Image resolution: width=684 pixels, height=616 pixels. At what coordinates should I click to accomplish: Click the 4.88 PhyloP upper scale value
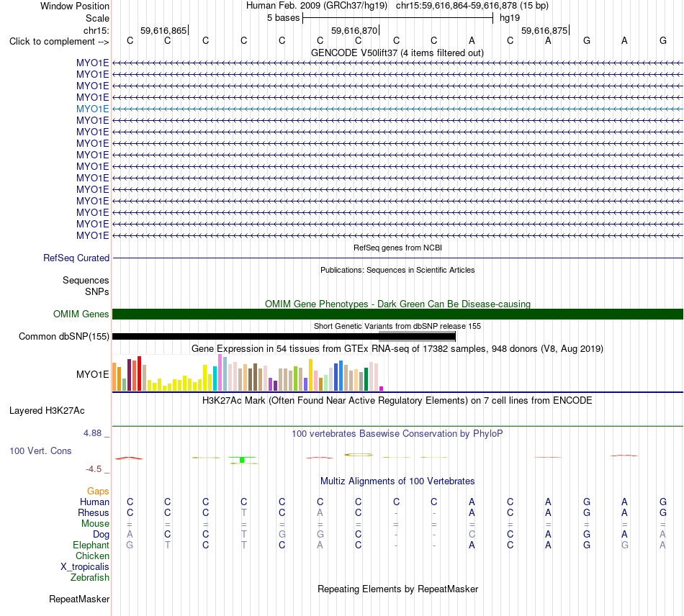(92, 433)
